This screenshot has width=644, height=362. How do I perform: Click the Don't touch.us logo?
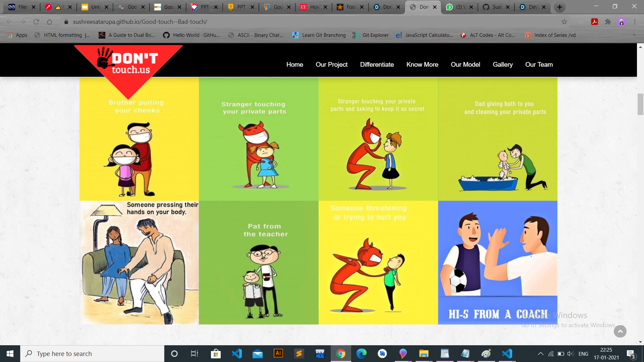129,64
